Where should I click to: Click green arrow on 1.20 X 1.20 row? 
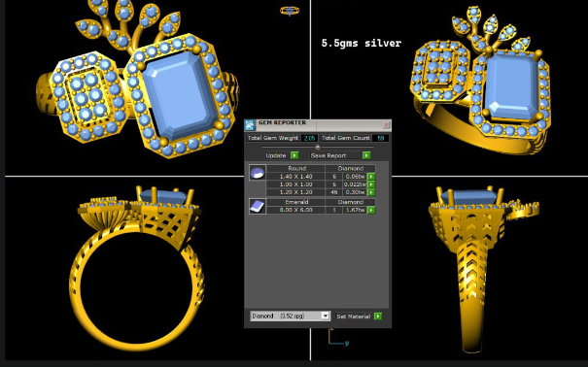[x=371, y=192]
